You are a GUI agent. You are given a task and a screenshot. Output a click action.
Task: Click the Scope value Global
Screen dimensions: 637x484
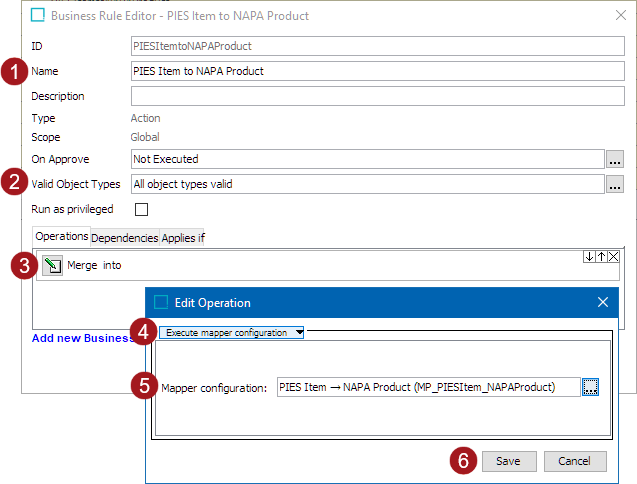145,137
